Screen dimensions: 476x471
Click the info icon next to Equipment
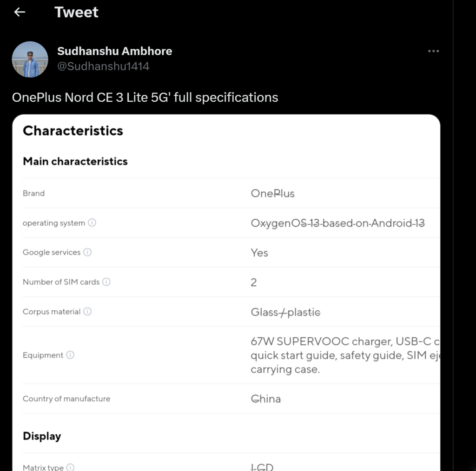point(70,355)
